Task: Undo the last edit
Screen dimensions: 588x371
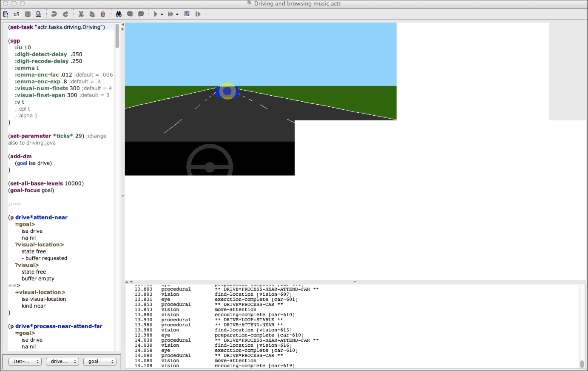Action: click(54, 14)
